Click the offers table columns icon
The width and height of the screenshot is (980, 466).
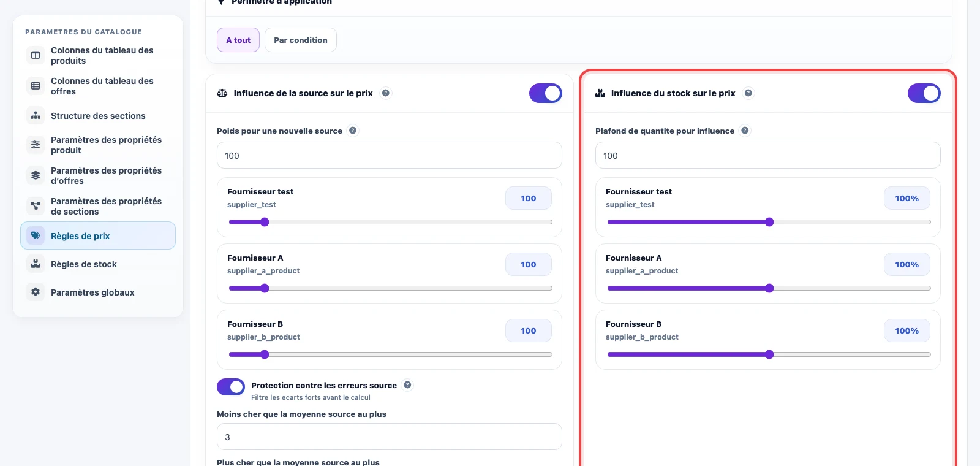pos(36,86)
